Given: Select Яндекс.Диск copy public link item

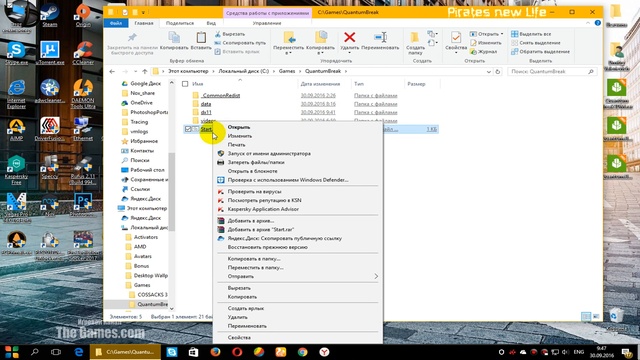Looking at the screenshot, I should tap(298, 238).
